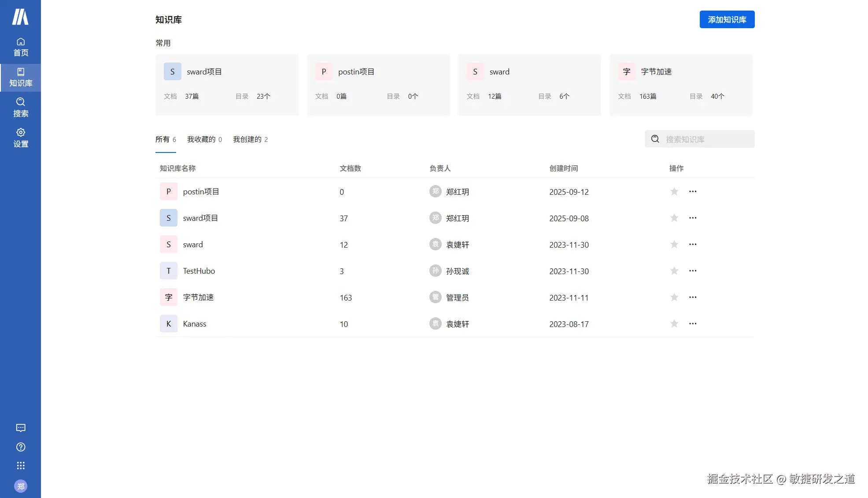The image size is (868, 498).
Task: Click the 添加知识库 button
Action: [727, 19]
